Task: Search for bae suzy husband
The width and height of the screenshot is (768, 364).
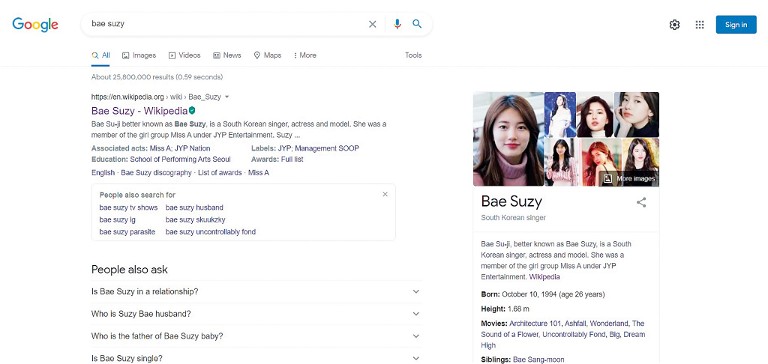Action: [x=194, y=208]
